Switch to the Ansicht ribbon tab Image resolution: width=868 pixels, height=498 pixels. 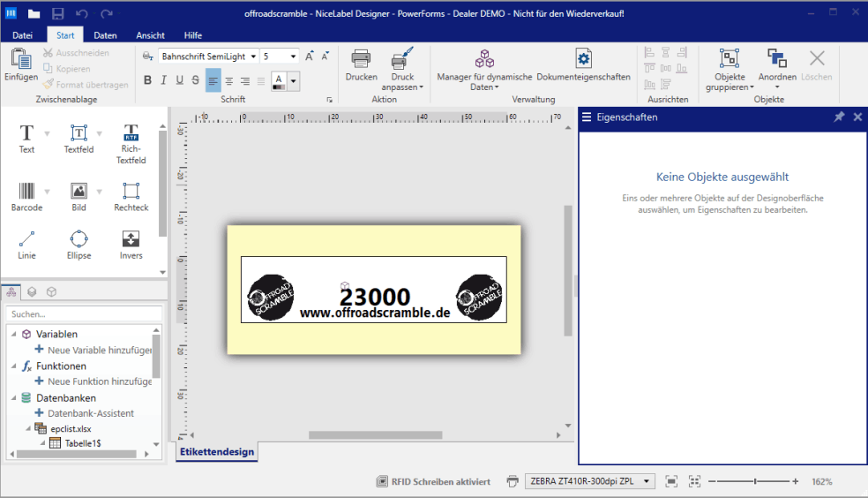pos(151,35)
